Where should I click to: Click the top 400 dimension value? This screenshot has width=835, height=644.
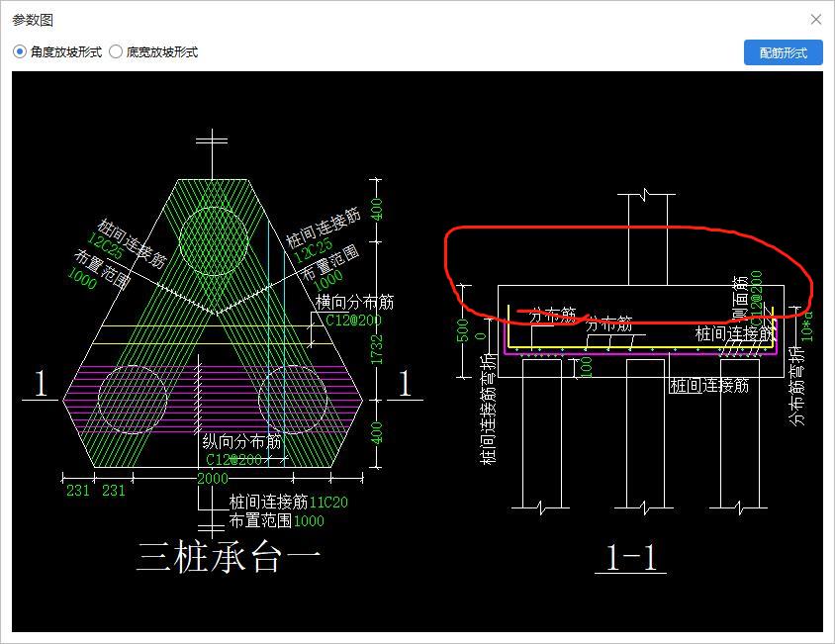coord(377,210)
